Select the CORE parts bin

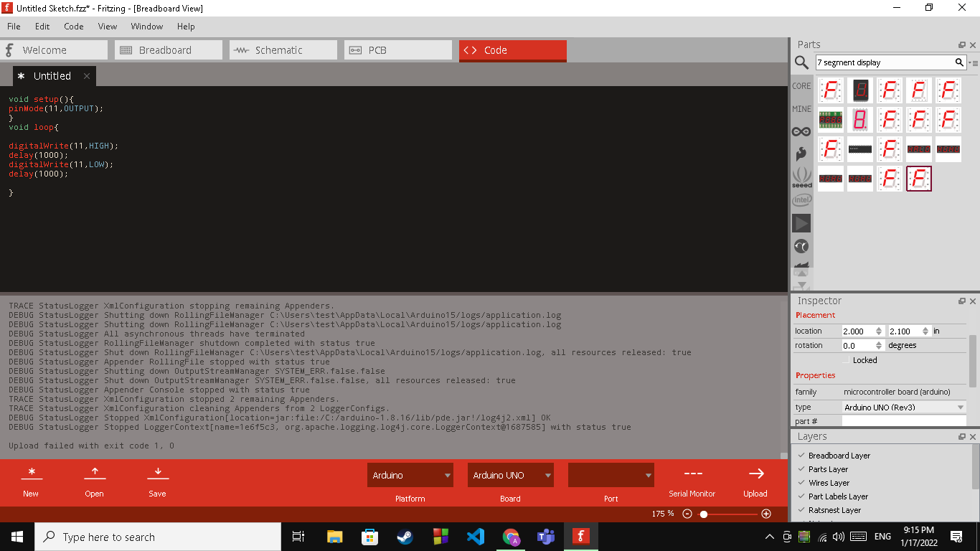(x=801, y=85)
